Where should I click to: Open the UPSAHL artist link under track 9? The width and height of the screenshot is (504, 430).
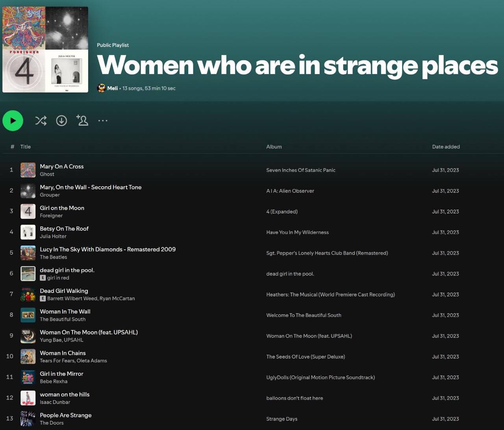tap(73, 340)
